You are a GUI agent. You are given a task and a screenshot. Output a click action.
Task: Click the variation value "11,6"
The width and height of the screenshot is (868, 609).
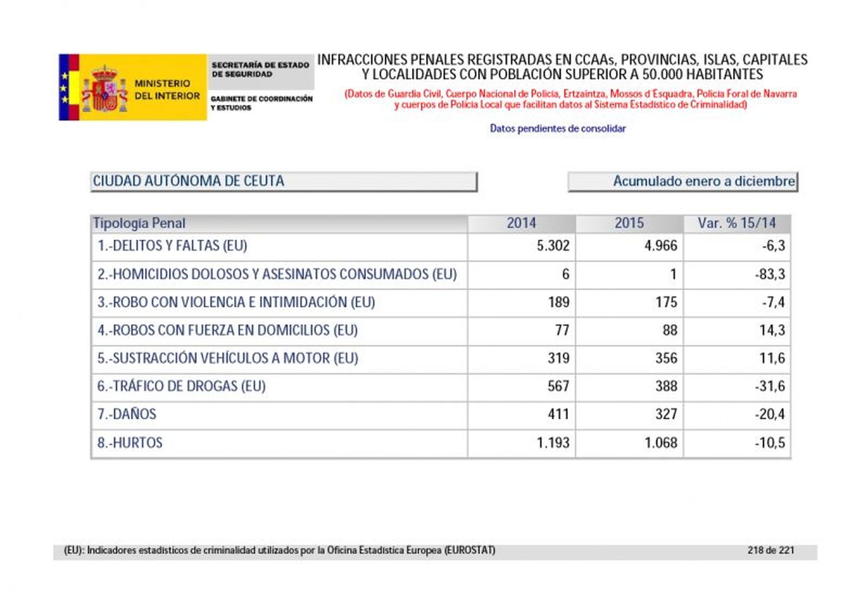coord(772,358)
